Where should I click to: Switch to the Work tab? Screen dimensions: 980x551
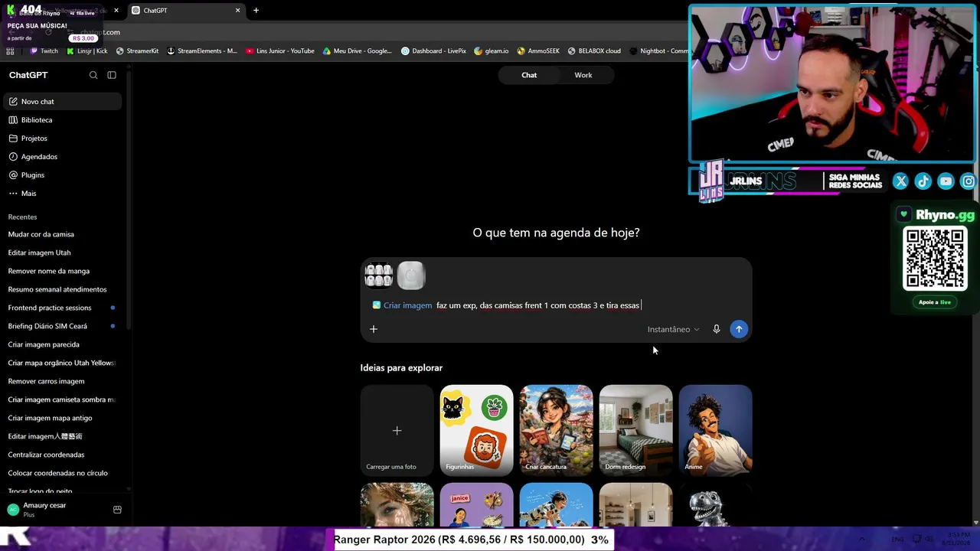click(583, 75)
